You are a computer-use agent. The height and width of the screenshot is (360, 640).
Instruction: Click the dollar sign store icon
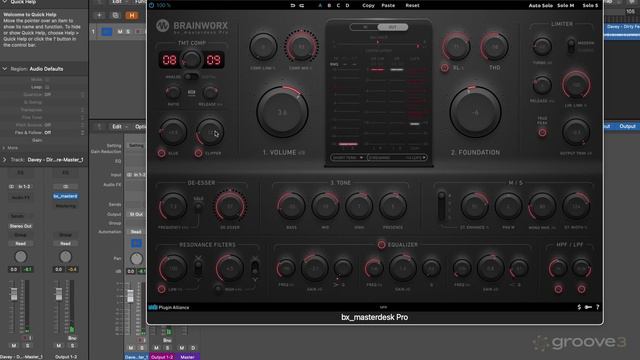579,307
